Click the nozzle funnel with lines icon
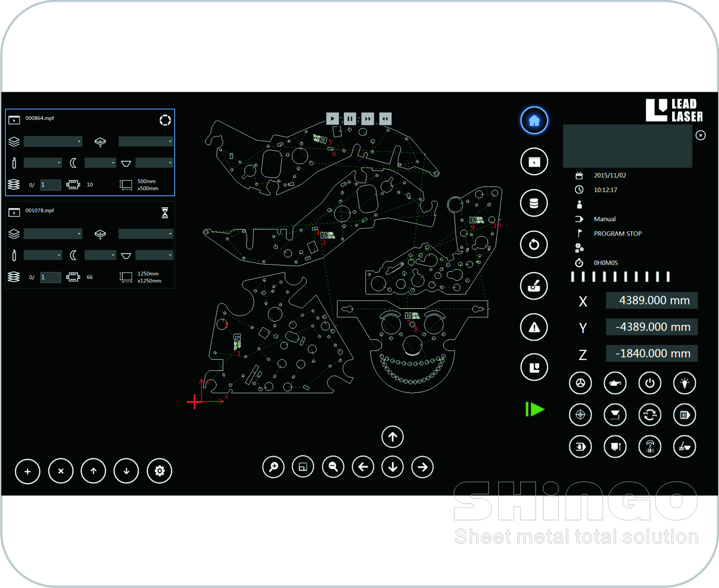The image size is (719, 588). coord(615,415)
